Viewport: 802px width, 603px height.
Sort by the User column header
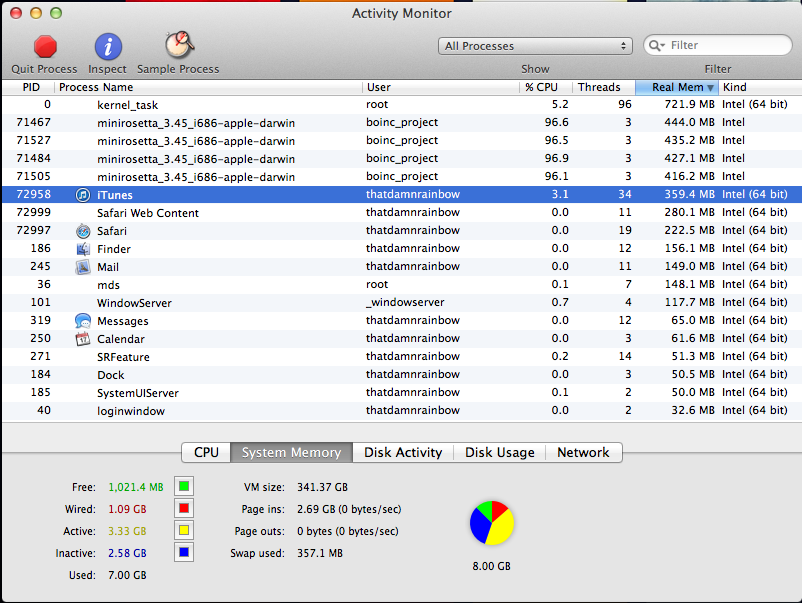pyautogui.click(x=440, y=87)
